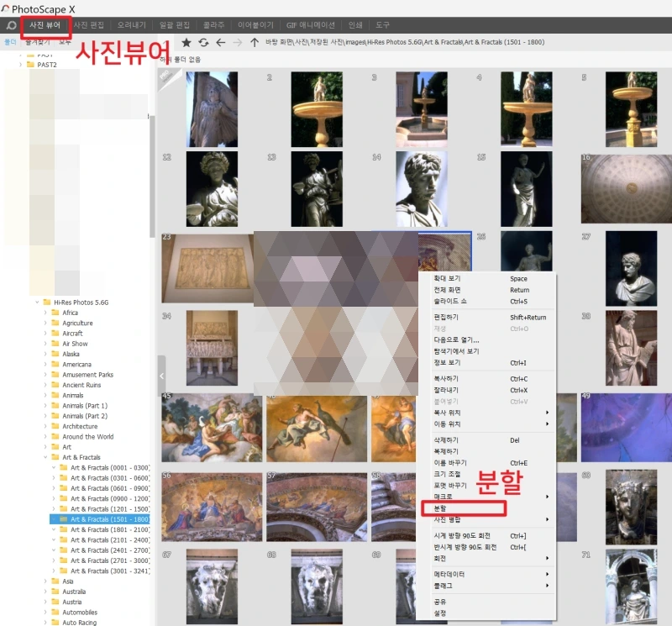Expand the Asia folder arrow
This screenshot has width=672, height=626.
pos(45,581)
